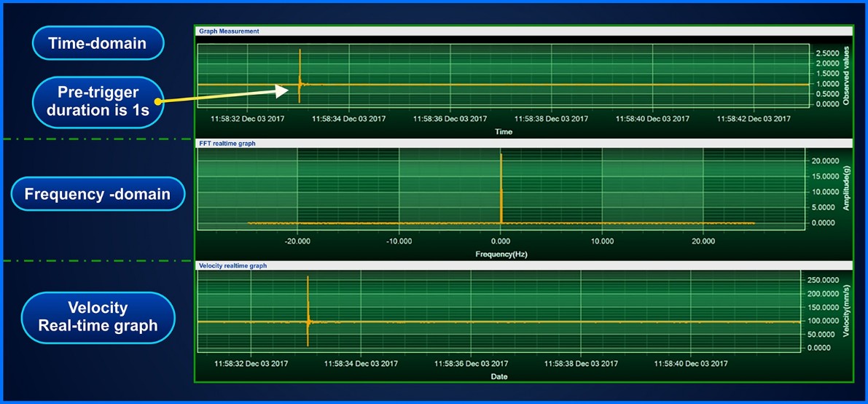Screen dimensions: 868x404
Task: Click the orange peak at 0 Hz in FFT graph
Action: coord(501,188)
